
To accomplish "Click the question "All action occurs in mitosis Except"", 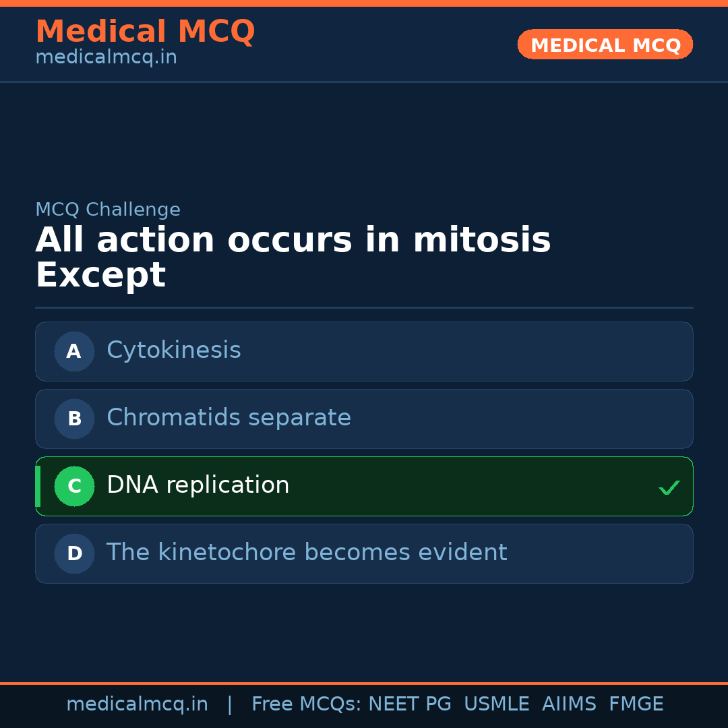I will click(x=293, y=257).
